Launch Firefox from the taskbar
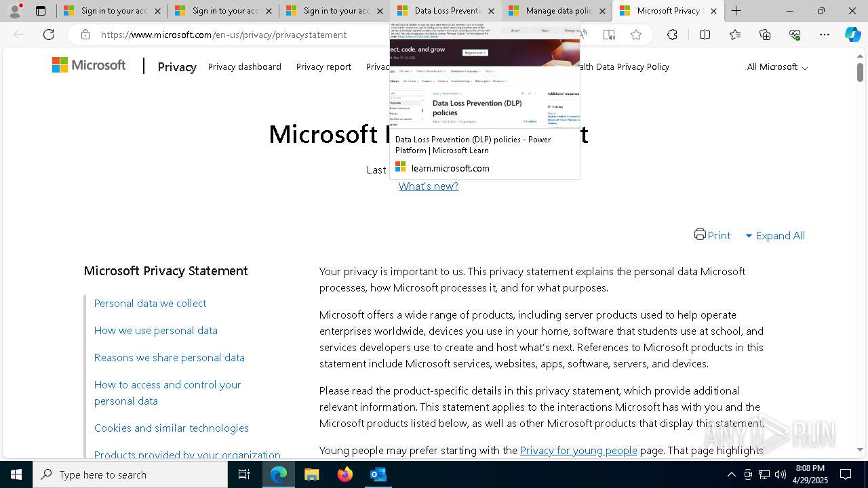Image resolution: width=868 pixels, height=488 pixels. coord(344,474)
